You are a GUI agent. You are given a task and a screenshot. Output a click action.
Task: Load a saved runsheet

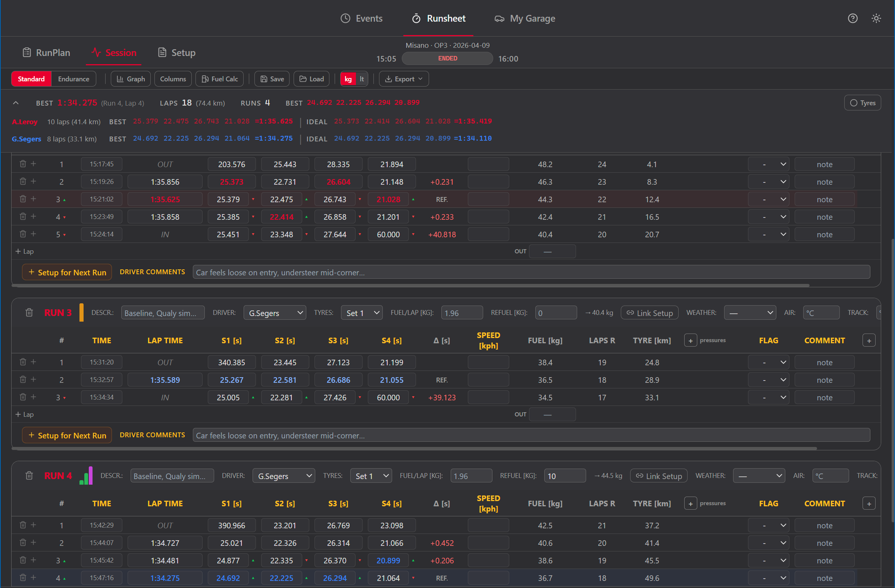(x=312, y=79)
